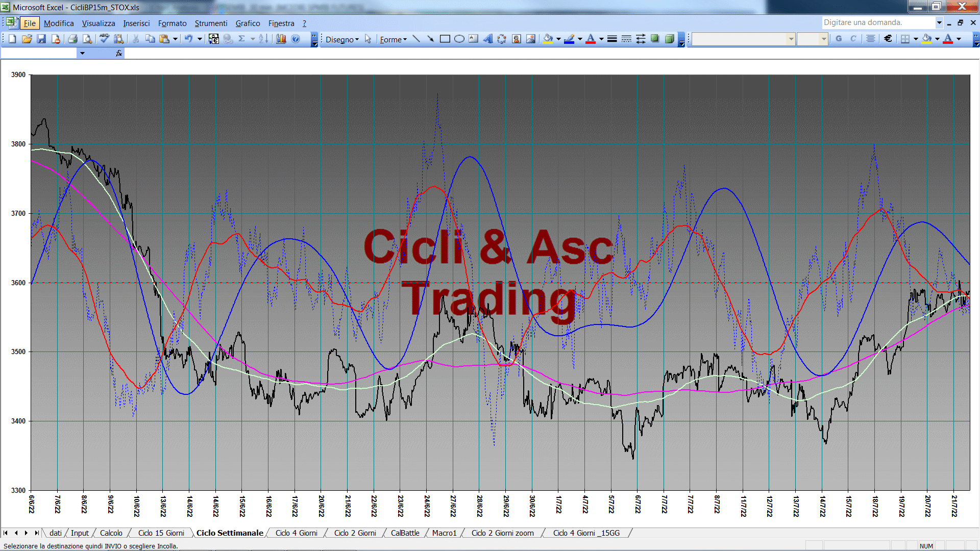Toggle Italic with the C button

tap(853, 39)
